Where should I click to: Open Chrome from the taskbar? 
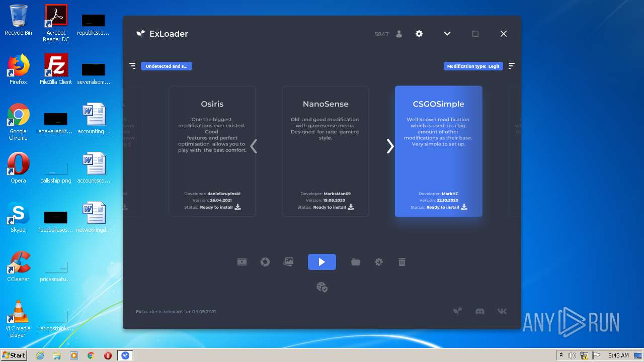point(91,355)
